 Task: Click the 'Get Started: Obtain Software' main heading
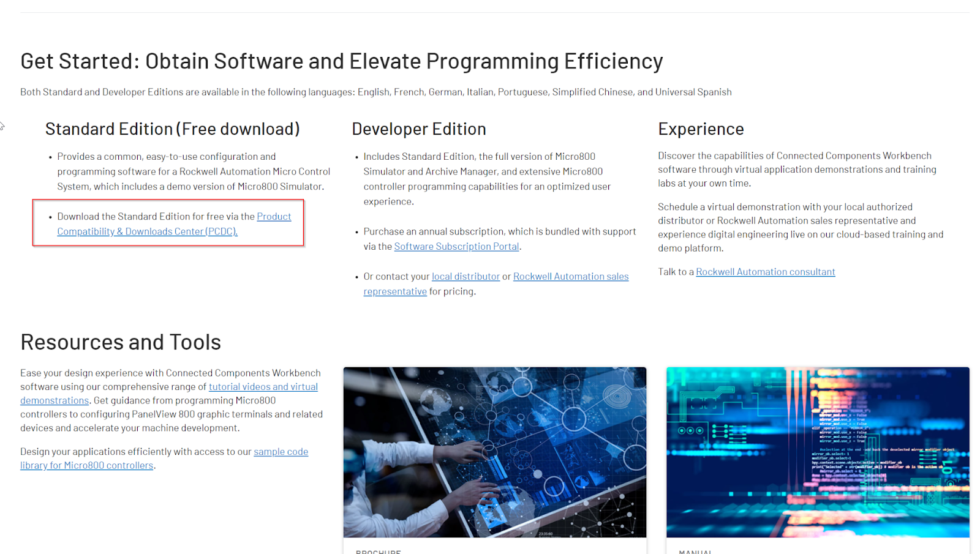point(341,61)
